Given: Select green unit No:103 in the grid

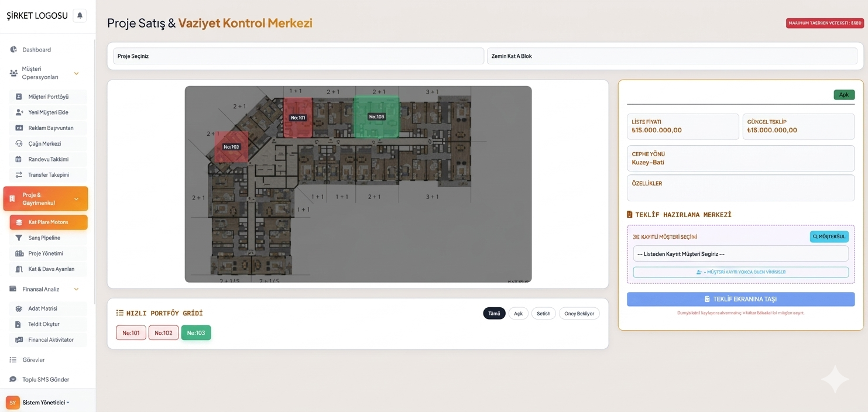Looking at the screenshot, I should click(196, 333).
